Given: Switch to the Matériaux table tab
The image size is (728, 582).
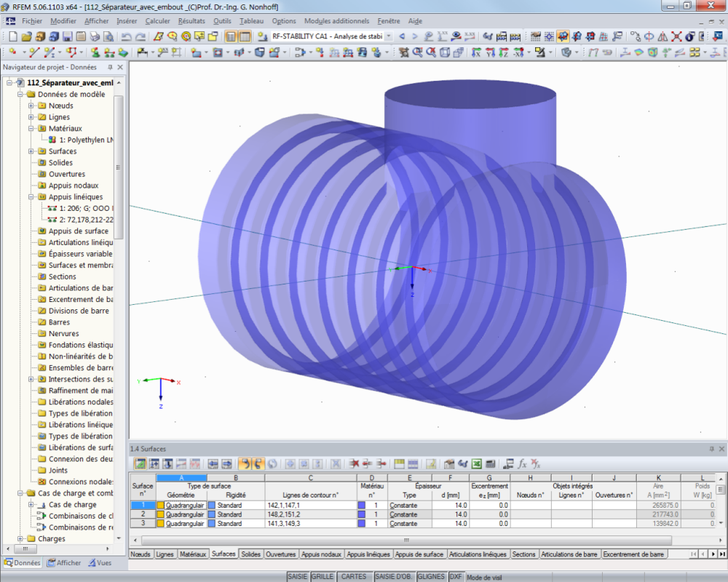Looking at the screenshot, I should pos(193,554).
